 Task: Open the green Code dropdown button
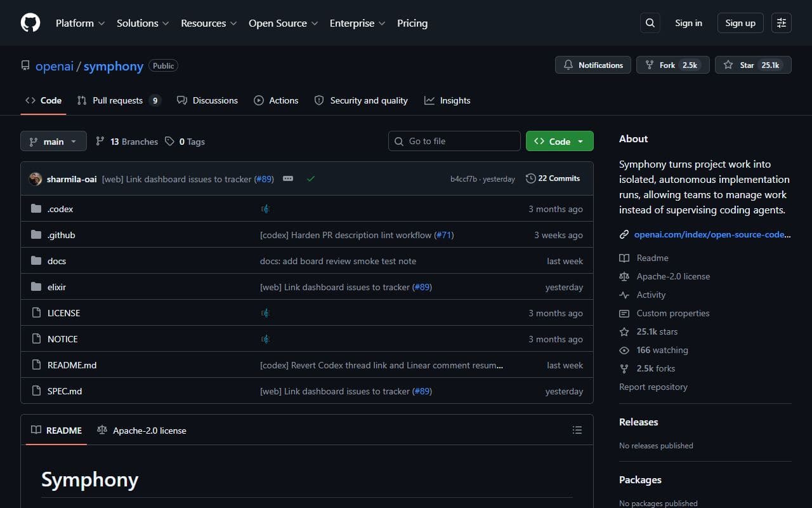pyautogui.click(x=560, y=141)
